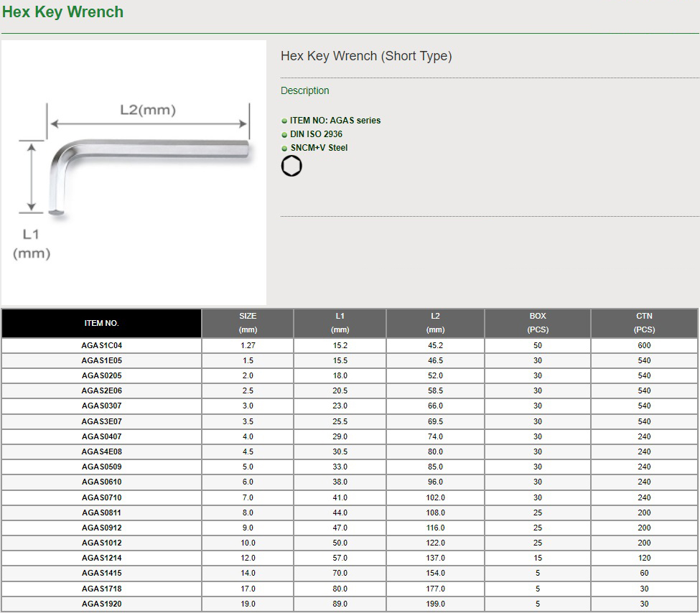The width and height of the screenshot is (700, 613).
Task: Click the L2 (mm) column header
Action: (435, 323)
